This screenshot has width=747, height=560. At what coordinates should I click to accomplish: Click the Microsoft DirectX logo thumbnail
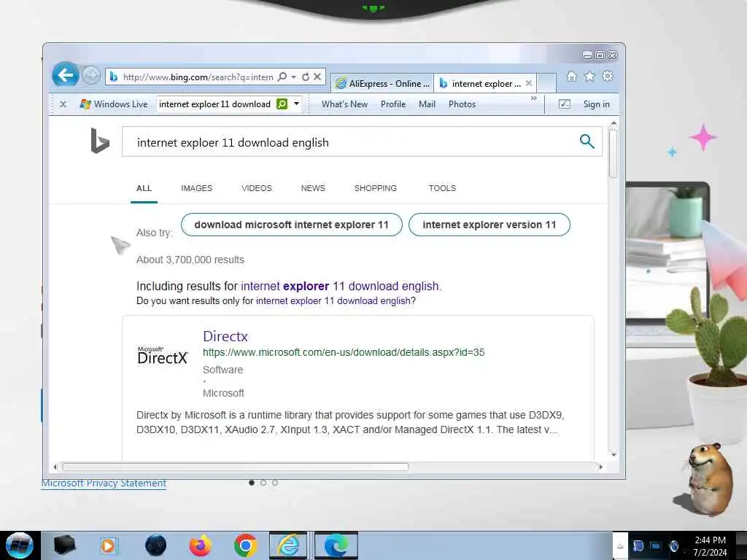click(163, 355)
